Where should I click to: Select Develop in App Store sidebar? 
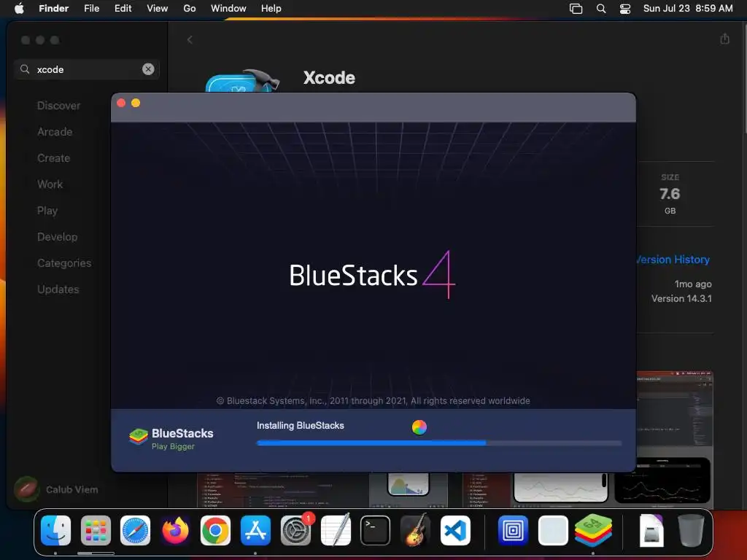57,237
